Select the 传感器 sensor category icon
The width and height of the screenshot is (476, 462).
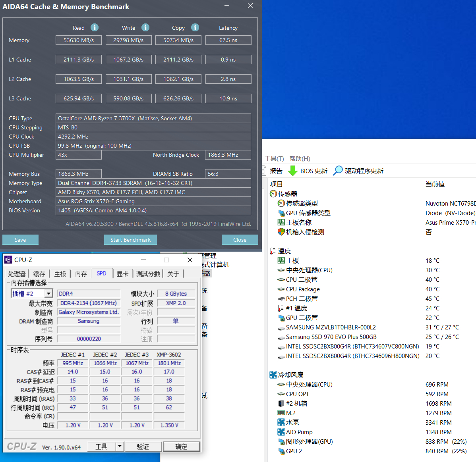tap(273, 194)
